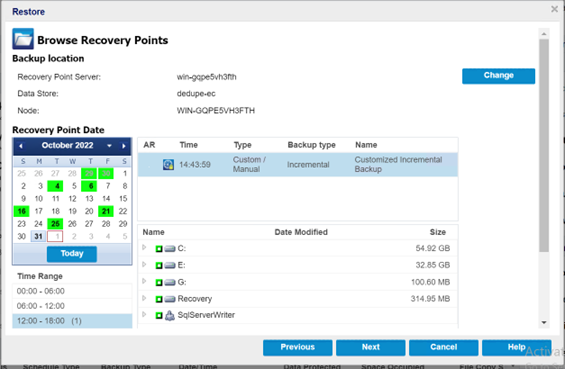Click the recovery point icon beside 14:43:59
Screen dimensions: 565x369
pyautogui.click(x=168, y=165)
